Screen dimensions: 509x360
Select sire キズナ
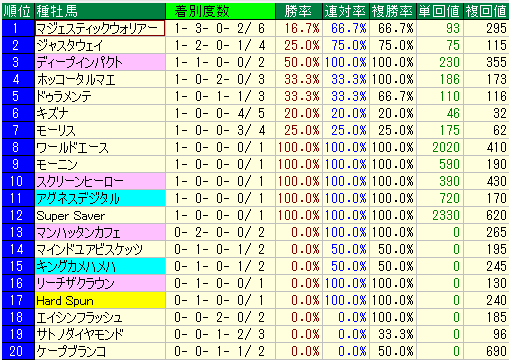(100, 113)
